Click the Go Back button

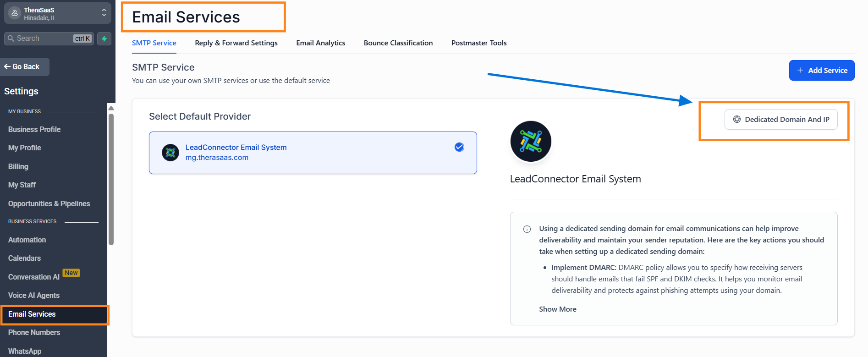click(25, 67)
